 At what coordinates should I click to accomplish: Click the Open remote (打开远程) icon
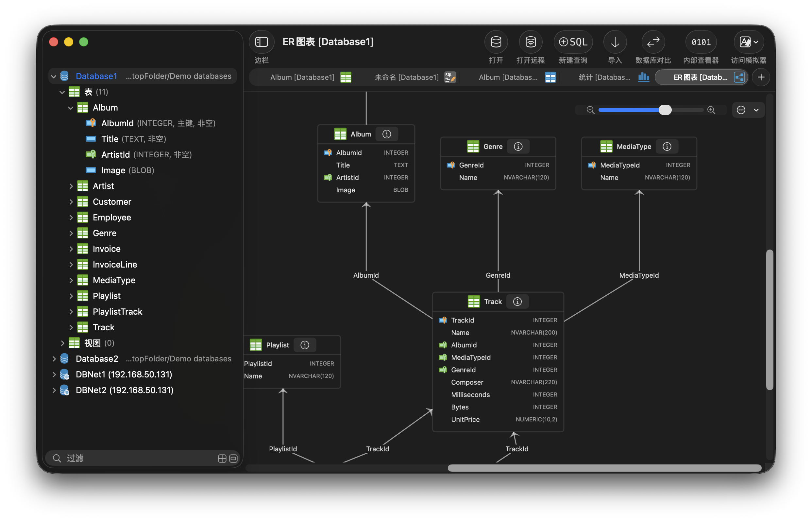[531, 42]
